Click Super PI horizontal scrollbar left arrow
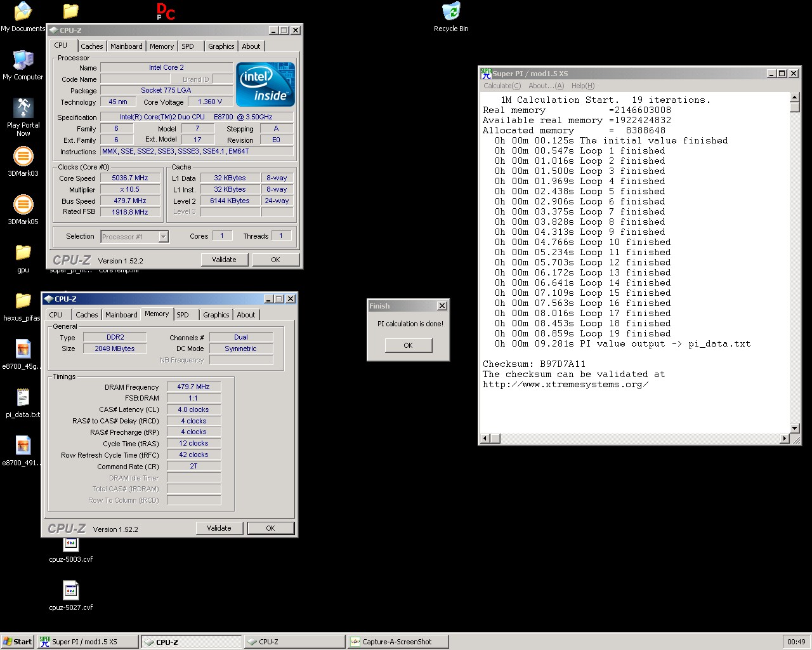 [485, 439]
